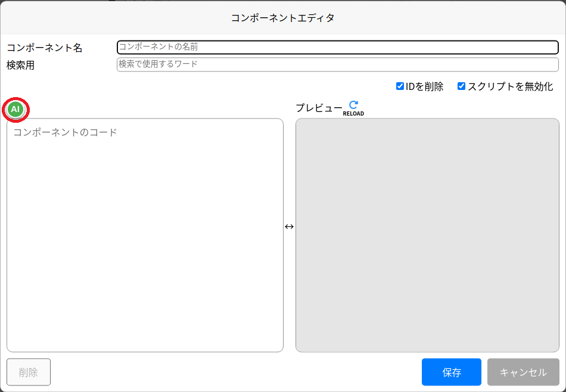Click the プレビュー label text
Image resolution: width=566 pixels, height=392 pixels.
(x=316, y=107)
